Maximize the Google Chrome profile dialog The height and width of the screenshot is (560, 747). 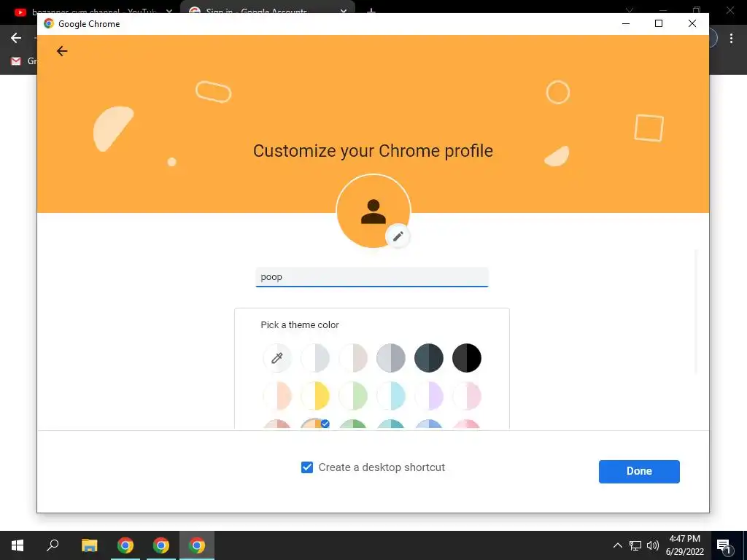coord(659,23)
